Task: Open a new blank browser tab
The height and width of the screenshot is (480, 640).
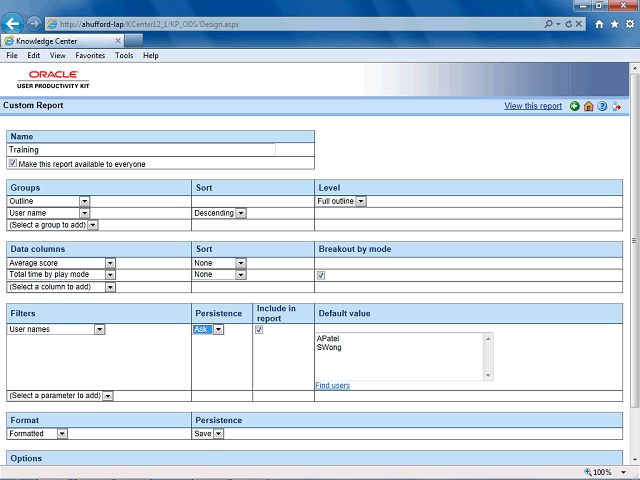Action: [134, 41]
